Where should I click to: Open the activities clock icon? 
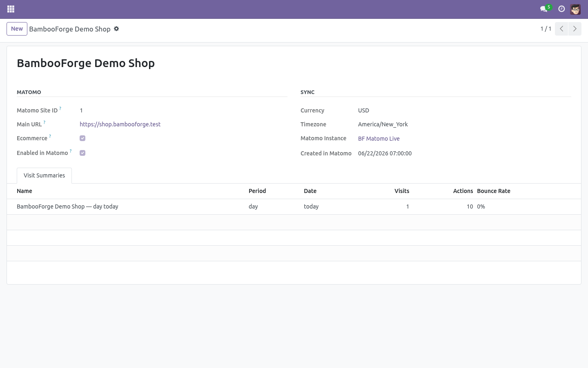[561, 9]
